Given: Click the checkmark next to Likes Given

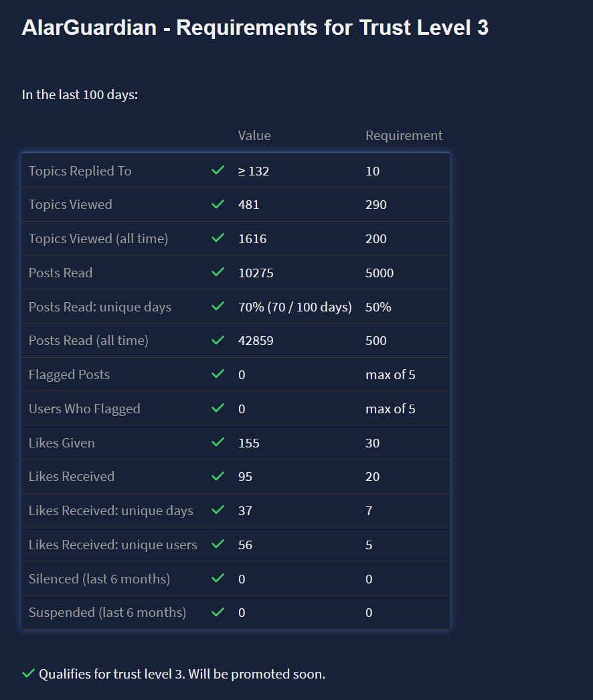Looking at the screenshot, I should [218, 443].
